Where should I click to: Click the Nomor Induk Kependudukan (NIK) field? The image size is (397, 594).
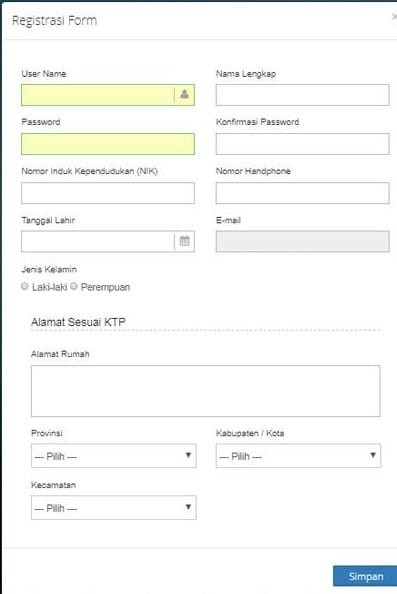pos(108,193)
